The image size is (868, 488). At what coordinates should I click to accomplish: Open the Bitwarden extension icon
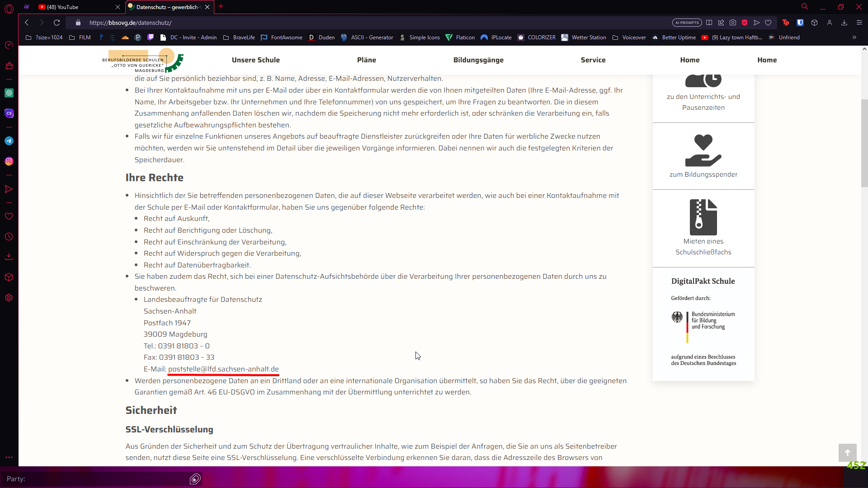[x=800, y=23]
